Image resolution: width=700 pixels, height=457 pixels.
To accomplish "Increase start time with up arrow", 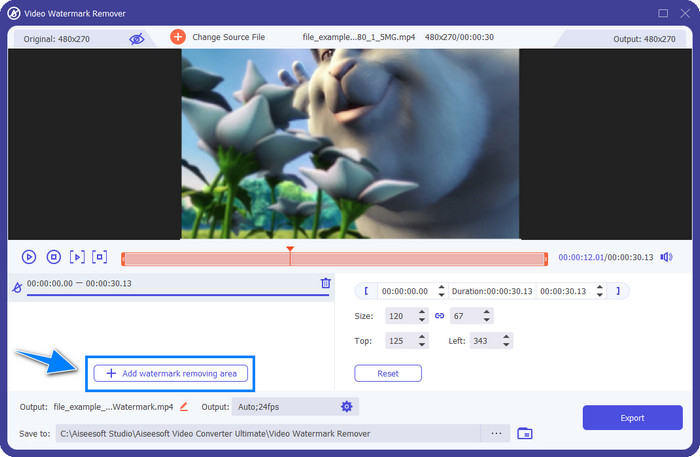I will (x=441, y=287).
